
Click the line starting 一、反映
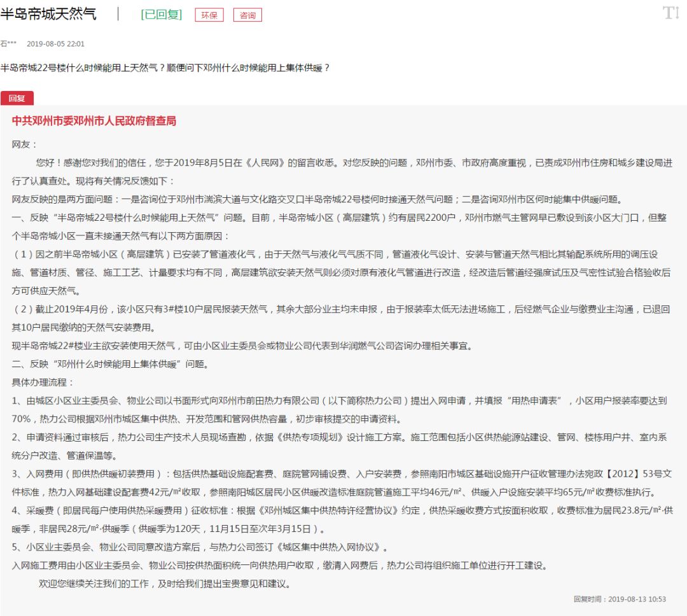tap(339, 218)
